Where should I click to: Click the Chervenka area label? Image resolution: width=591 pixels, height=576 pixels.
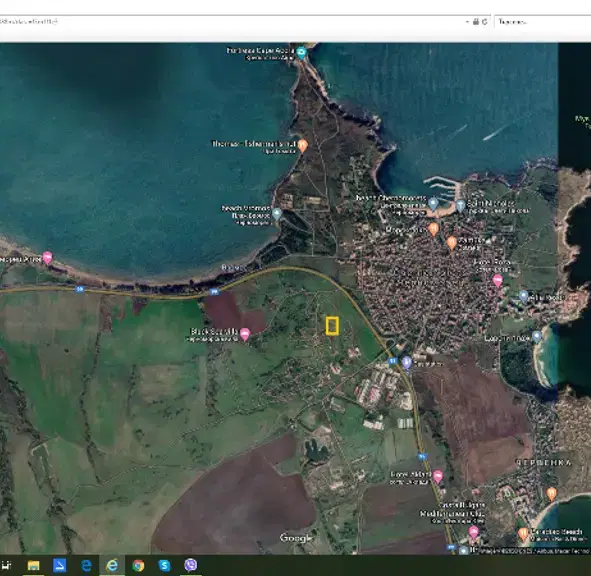(543, 463)
